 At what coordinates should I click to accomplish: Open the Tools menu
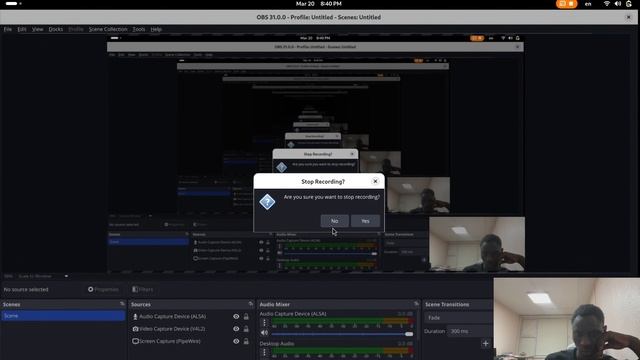coord(139,29)
